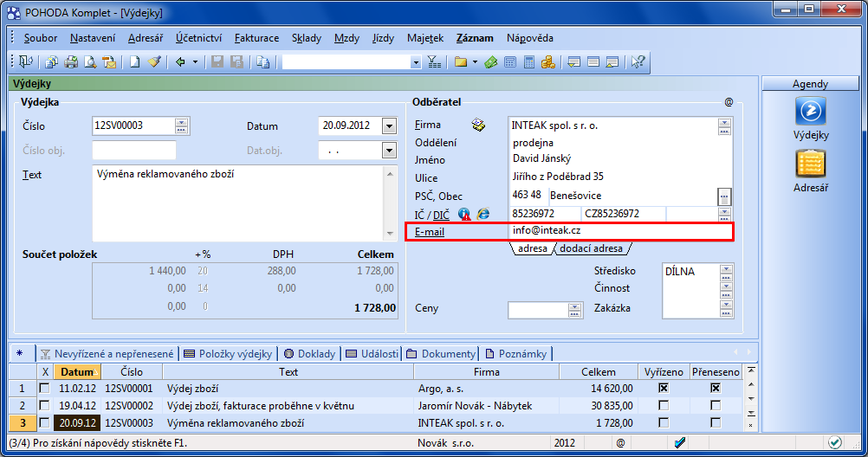Toggle Přeneseno checkbox for Jaromír Novák - Nábytek
The image size is (868, 457).
(x=716, y=406)
